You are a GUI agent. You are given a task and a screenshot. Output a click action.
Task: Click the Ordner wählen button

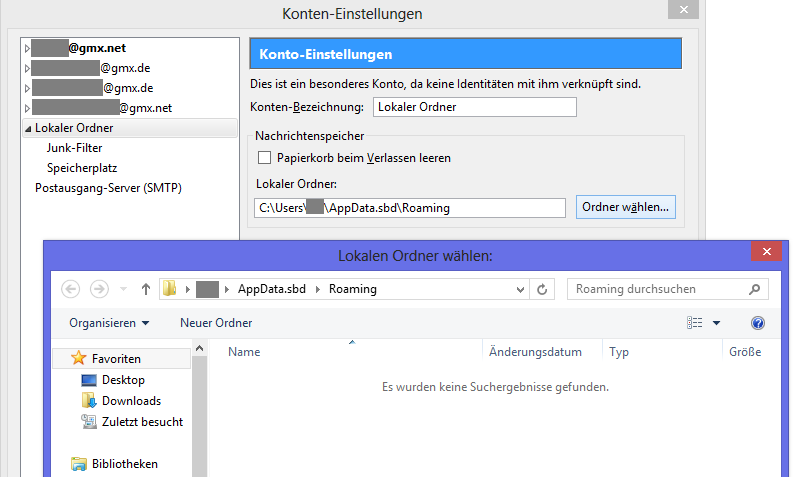point(627,207)
